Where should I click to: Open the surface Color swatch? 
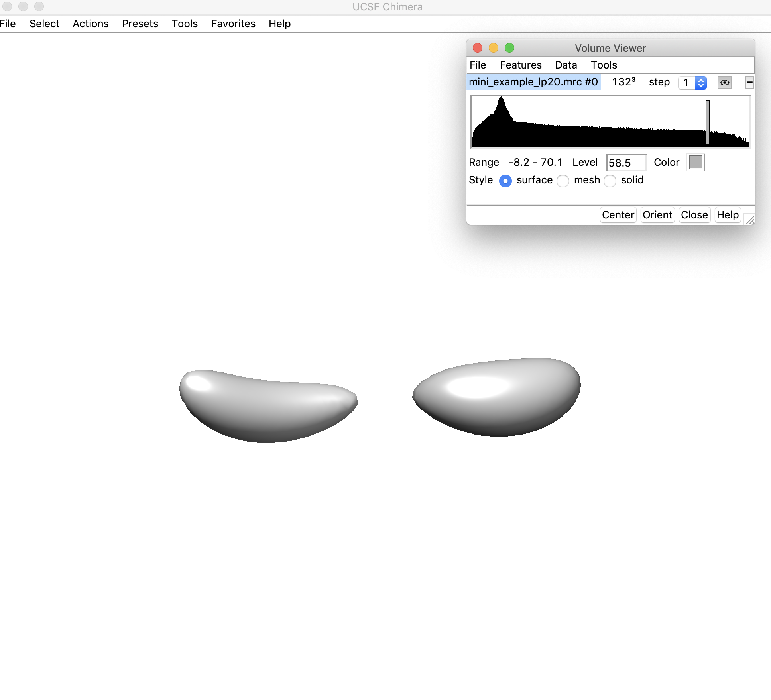pos(696,162)
